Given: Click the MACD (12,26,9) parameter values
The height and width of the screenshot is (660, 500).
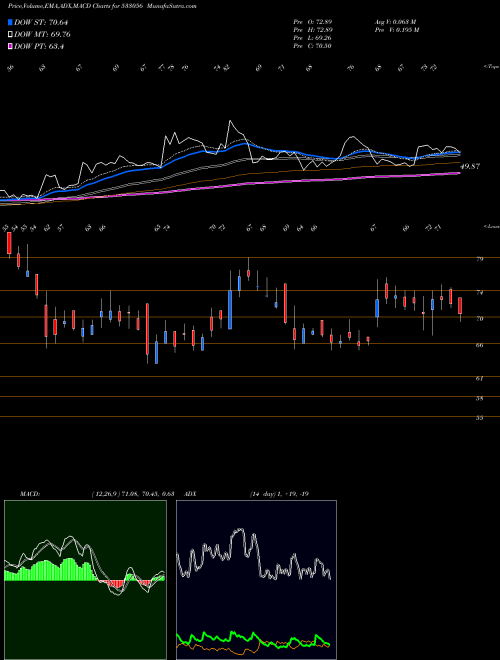Looking at the screenshot, I should point(133,494).
